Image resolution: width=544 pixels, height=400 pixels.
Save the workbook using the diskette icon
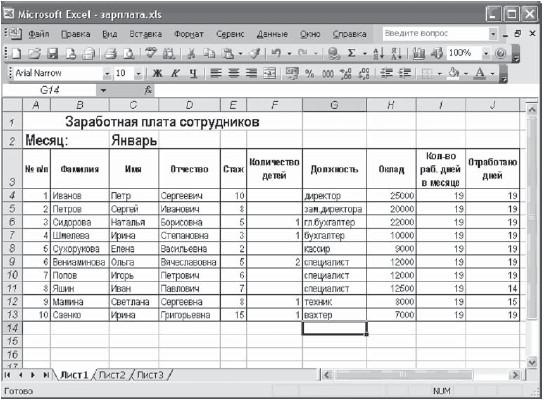click(x=52, y=54)
